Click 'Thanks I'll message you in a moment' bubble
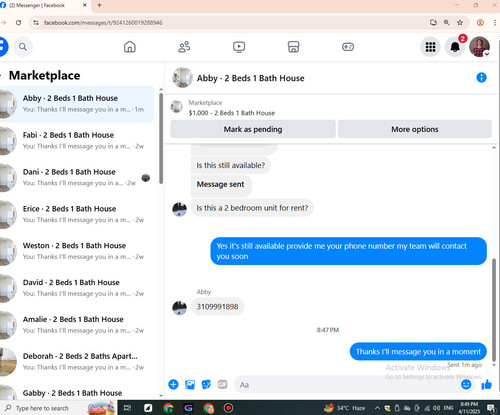 pos(418,352)
